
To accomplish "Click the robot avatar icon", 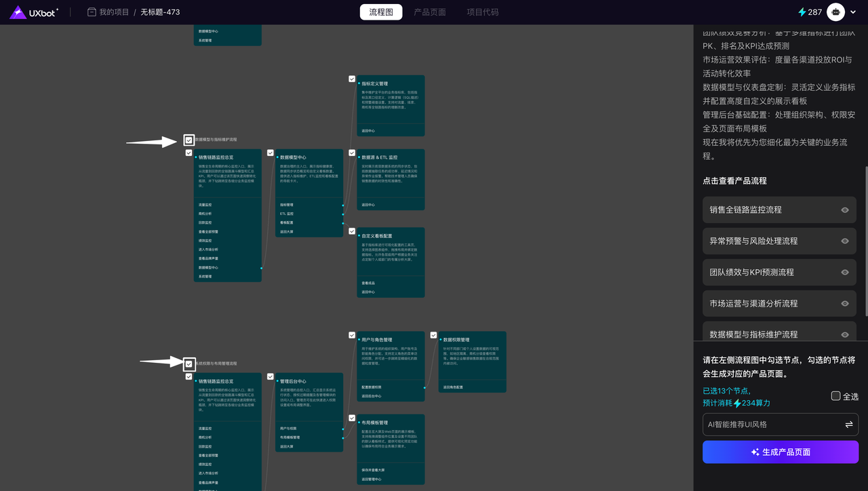I will [x=835, y=12].
